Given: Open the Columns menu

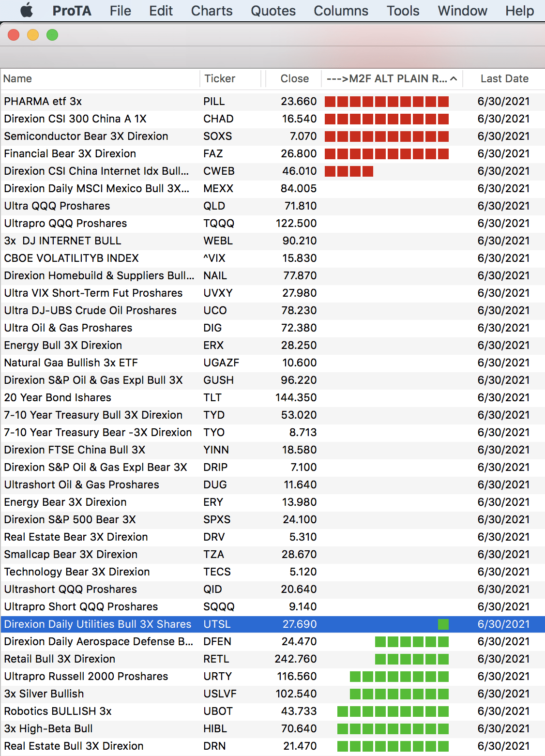Looking at the screenshot, I should [341, 11].
